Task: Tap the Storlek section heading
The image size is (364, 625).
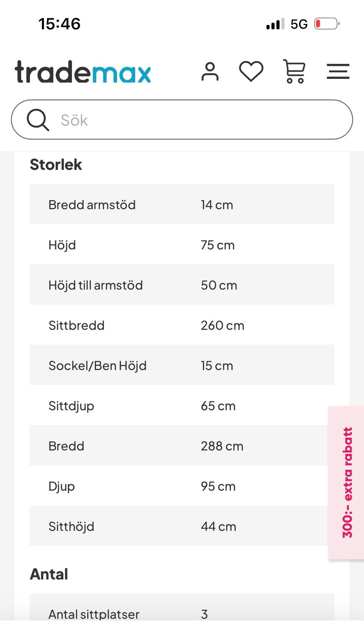Action: click(56, 165)
